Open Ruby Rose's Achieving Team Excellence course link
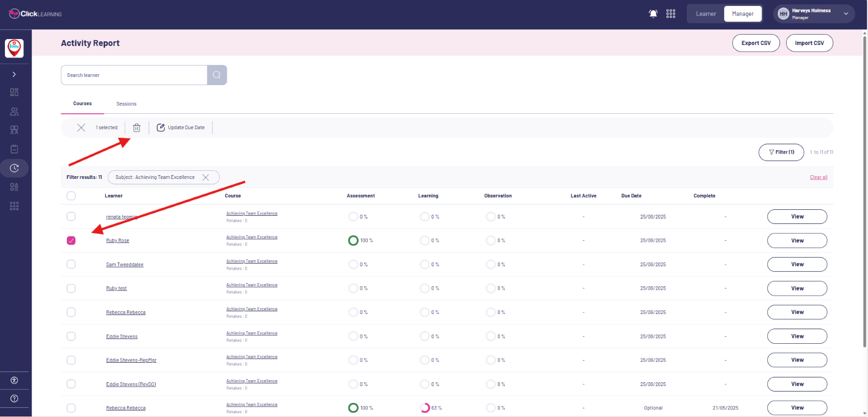 pos(252,237)
